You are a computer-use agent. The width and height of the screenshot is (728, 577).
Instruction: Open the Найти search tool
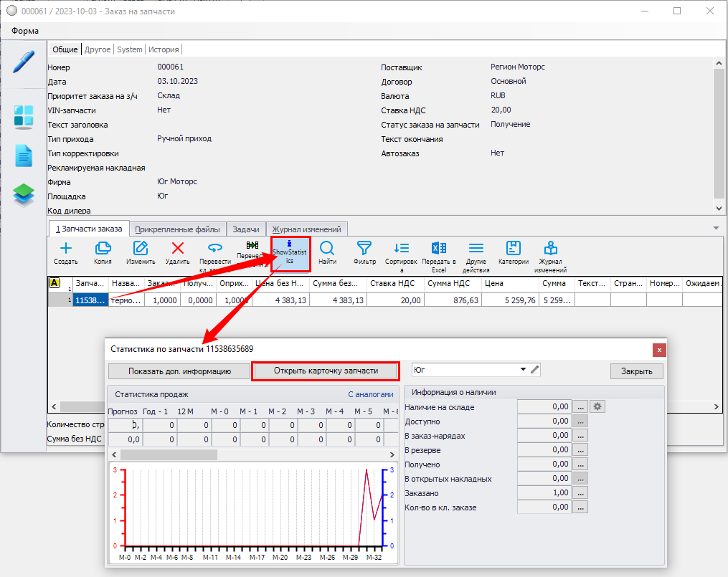click(327, 249)
